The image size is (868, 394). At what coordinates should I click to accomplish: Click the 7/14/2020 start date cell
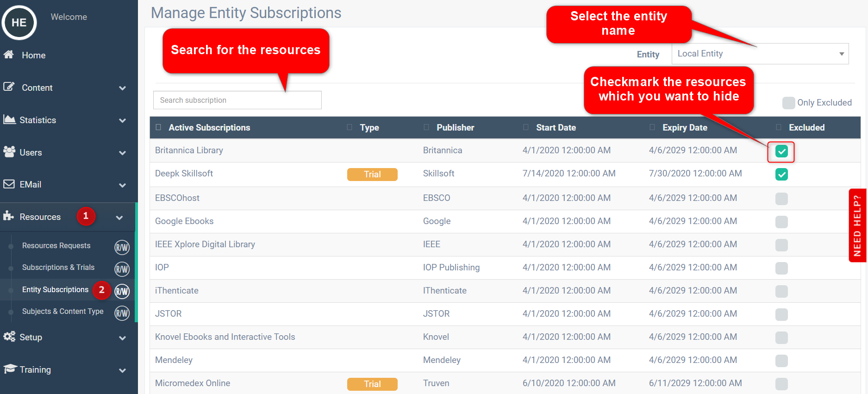tap(569, 173)
